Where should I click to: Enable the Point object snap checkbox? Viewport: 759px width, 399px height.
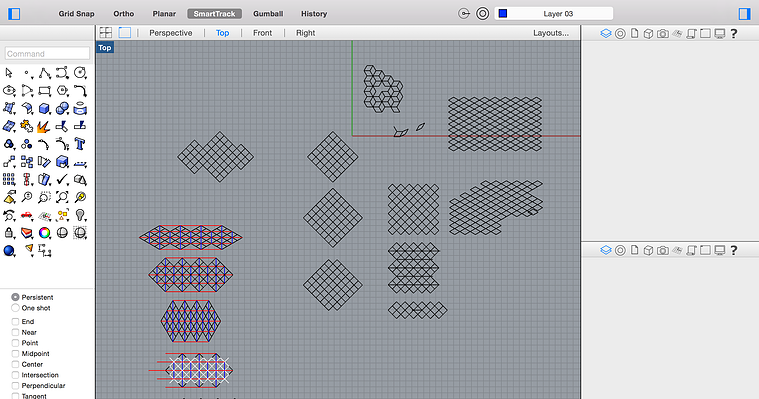(x=15, y=343)
